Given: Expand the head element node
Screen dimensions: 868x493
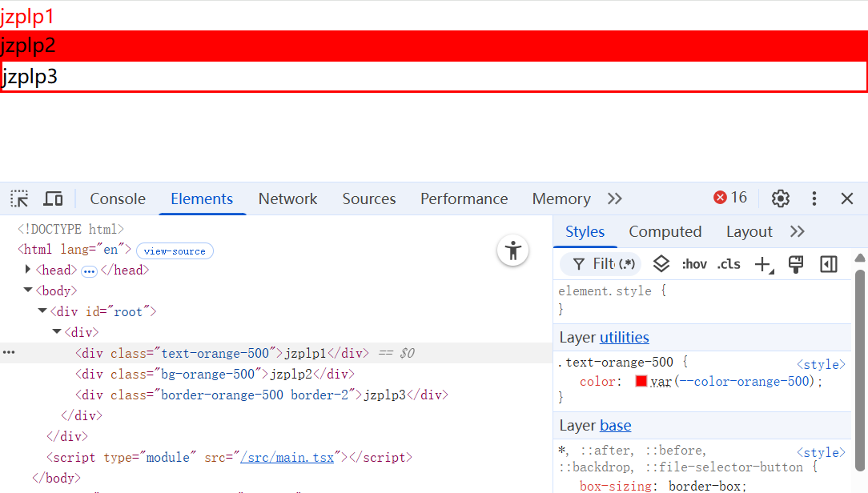Looking at the screenshot, I should coord(28,270).
